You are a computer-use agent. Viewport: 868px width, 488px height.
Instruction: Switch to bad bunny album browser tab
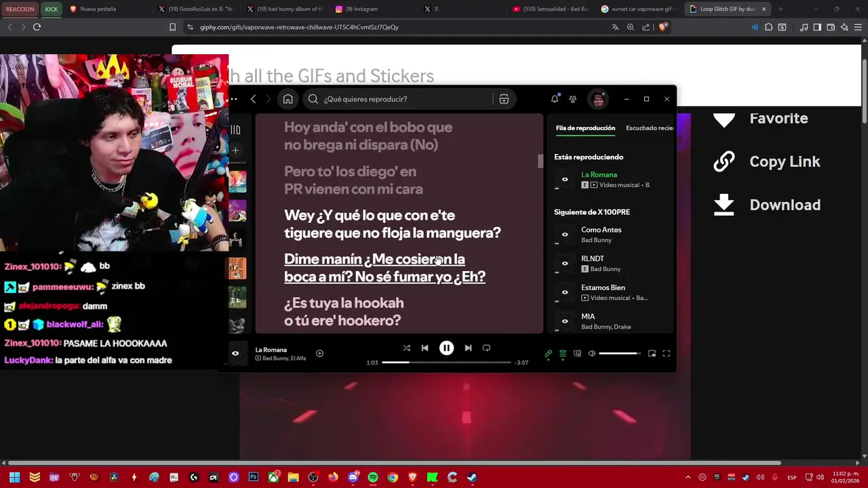pos(284,9)
